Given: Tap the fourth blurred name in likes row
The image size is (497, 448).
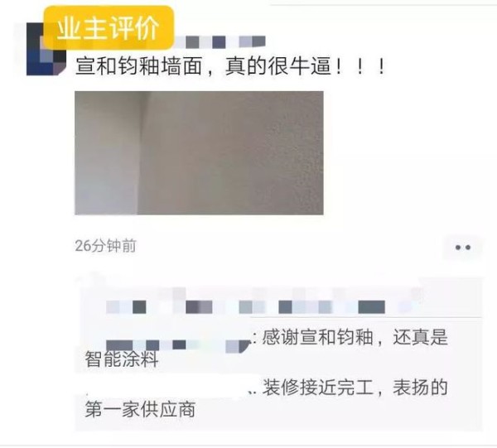Looking at the screenshot, I should [x=305, y=307].
